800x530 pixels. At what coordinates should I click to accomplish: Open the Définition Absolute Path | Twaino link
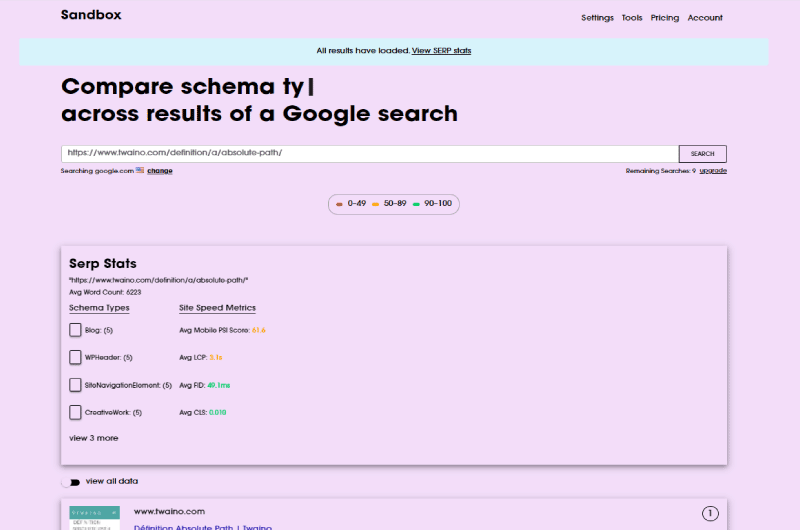[x=203, y=527]
